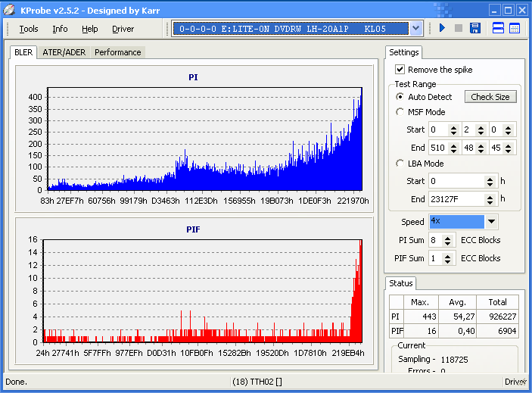
Task: Open the Driver menu
Action: tap(123, 29)
